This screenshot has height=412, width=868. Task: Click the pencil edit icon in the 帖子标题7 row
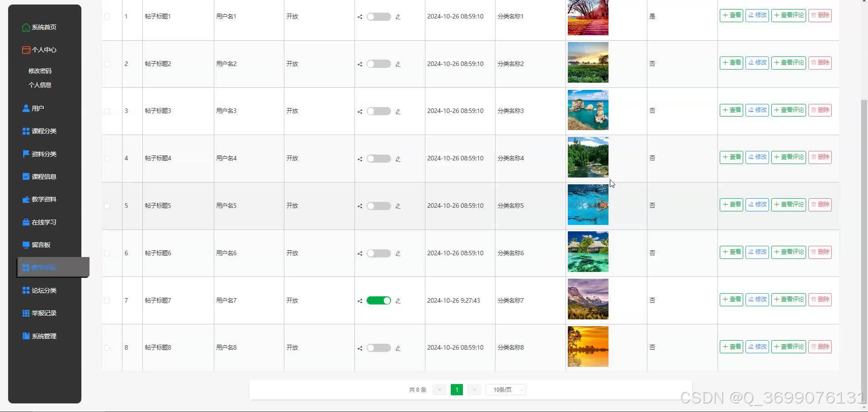398,301
